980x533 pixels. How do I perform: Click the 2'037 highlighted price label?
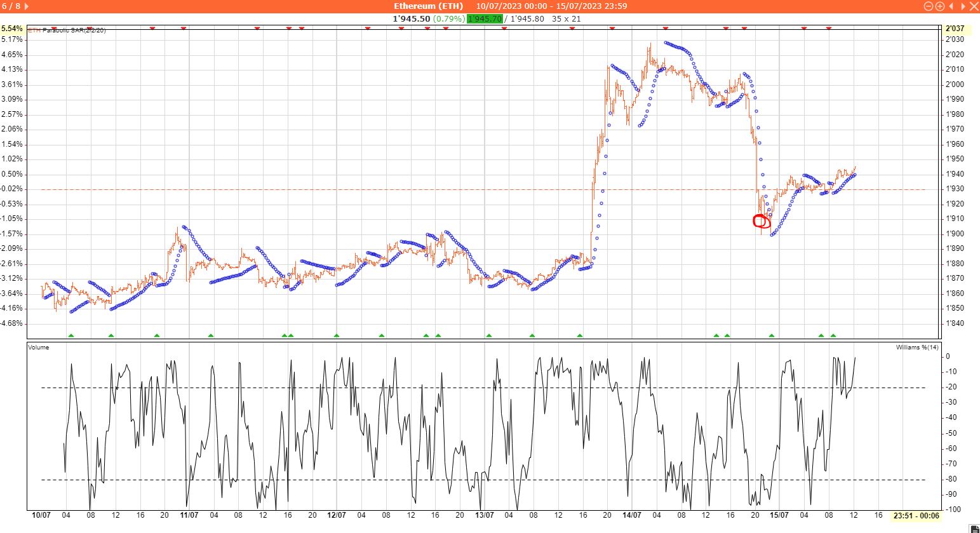pyautogui.click(x=955, y=29)
